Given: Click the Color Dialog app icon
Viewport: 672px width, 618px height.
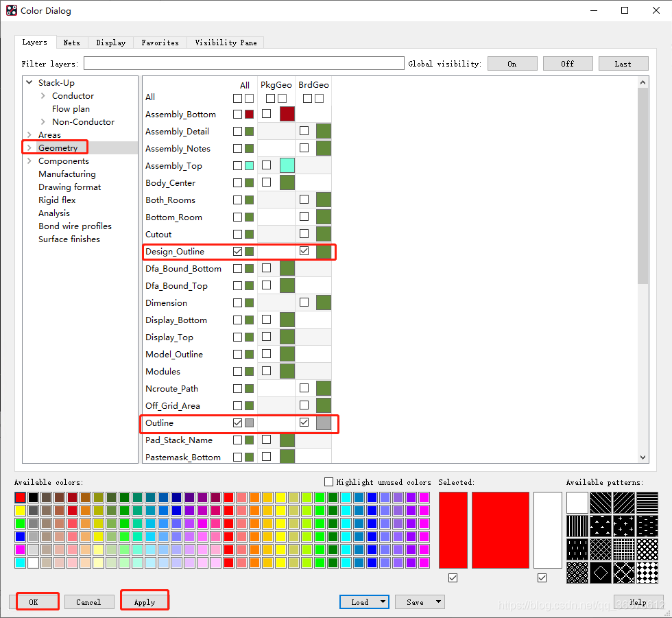Looking at the screenshot, I should click(x=12, y=10).
